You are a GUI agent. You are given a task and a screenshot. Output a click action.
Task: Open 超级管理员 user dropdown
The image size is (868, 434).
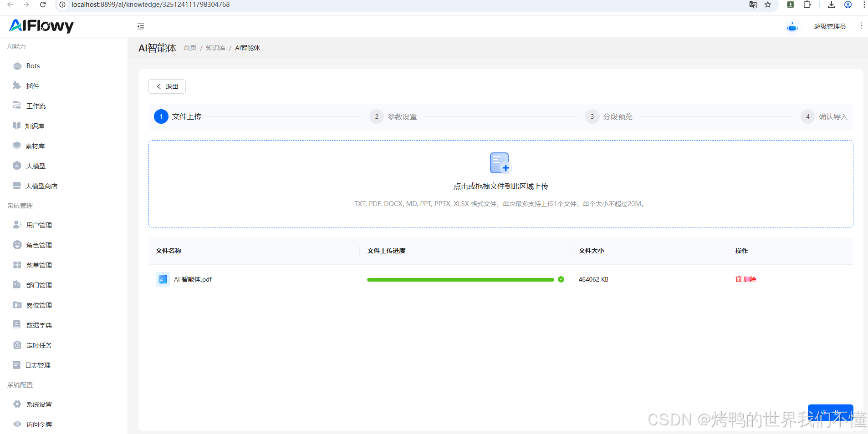[x=830, y=26]
